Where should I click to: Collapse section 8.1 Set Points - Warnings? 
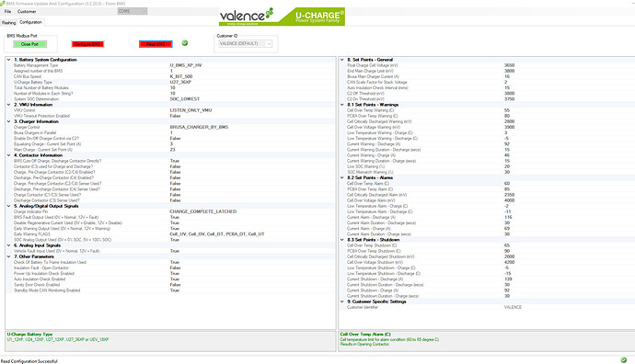click(342, 105)
